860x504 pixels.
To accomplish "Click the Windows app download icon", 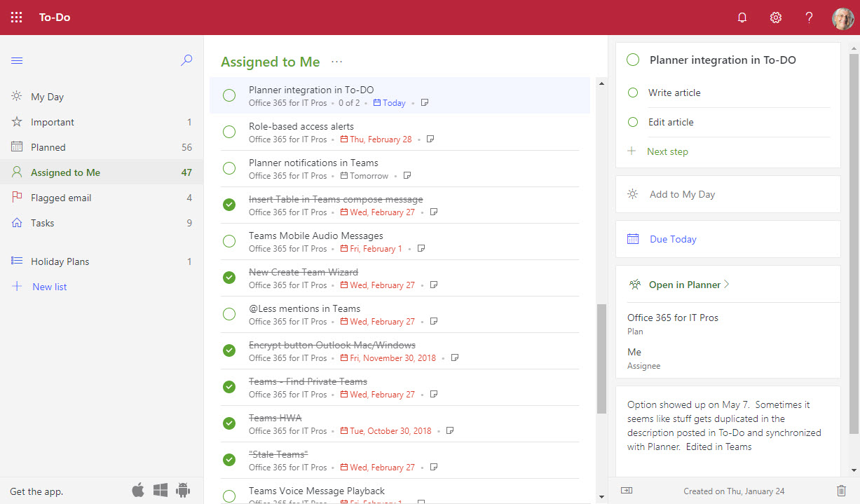I will (161, 490).
